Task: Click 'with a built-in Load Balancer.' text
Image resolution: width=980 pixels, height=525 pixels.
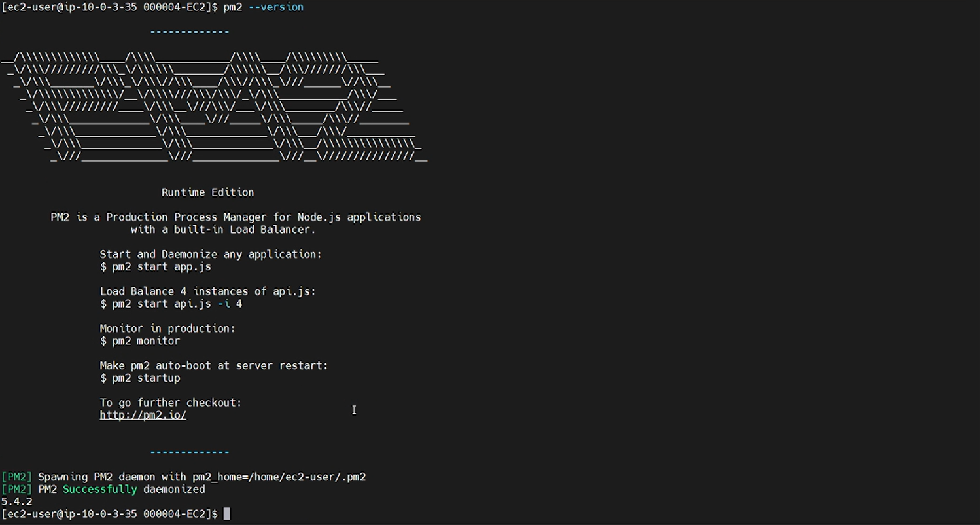Action: (x=223, y=230)
